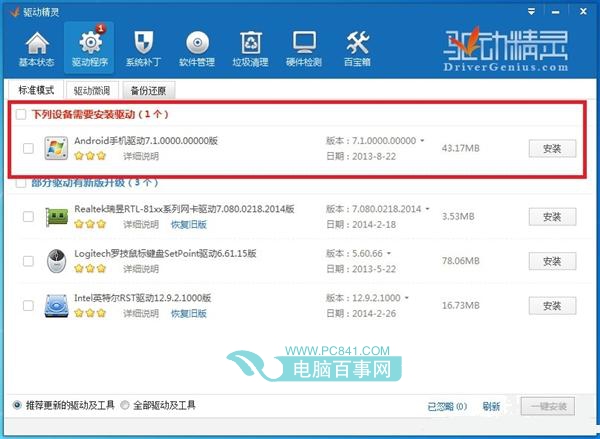The image size is (600, 439).
Task: Click the Intel英特尔RST驱动 title
Action: 143,298
